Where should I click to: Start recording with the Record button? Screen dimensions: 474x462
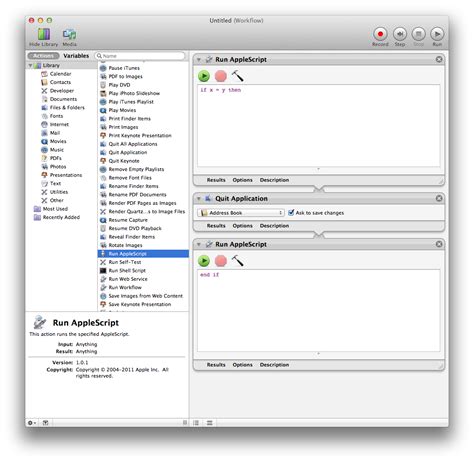click(x=380, y=34)
